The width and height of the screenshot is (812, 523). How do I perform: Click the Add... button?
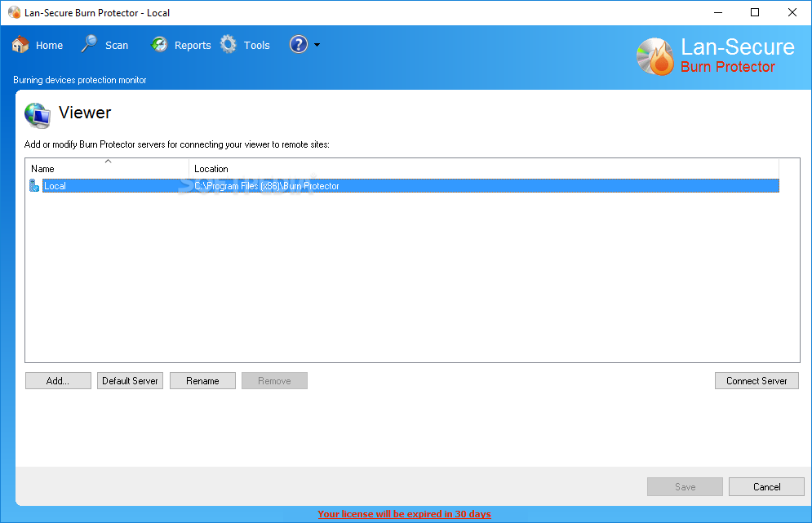click(58, 380)
